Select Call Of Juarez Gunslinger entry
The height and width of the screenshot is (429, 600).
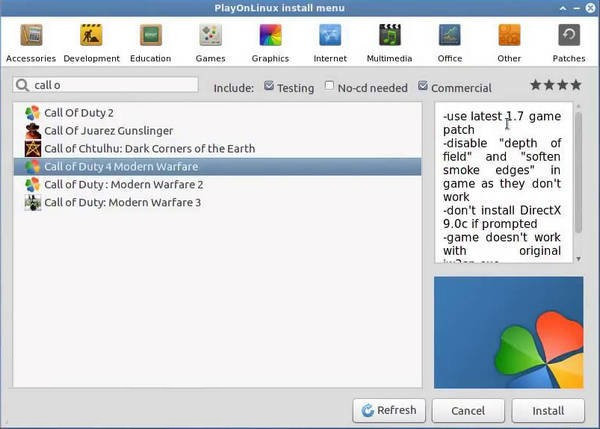(108, 131)
